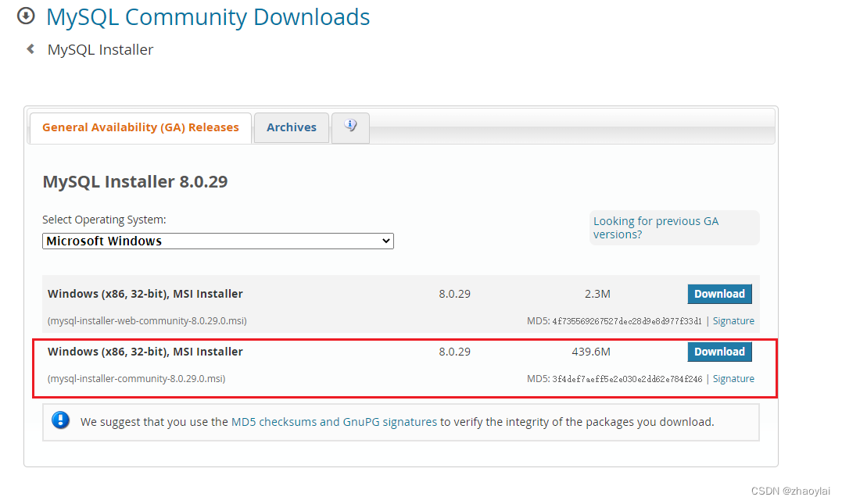Switch to the Archives tab
The height and width of the screenshot is (504, 842).
pos(292,127)
